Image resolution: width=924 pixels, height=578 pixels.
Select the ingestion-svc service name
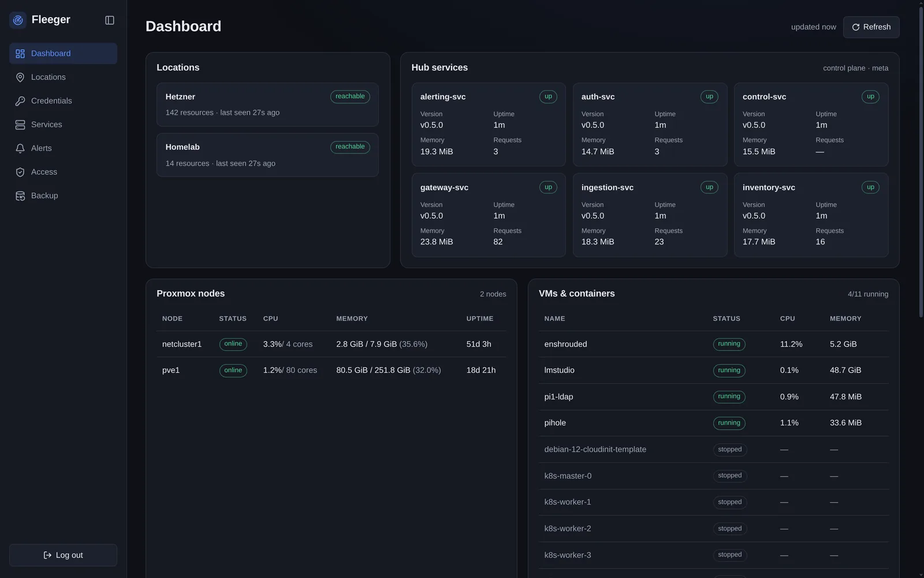click(608, 188)
